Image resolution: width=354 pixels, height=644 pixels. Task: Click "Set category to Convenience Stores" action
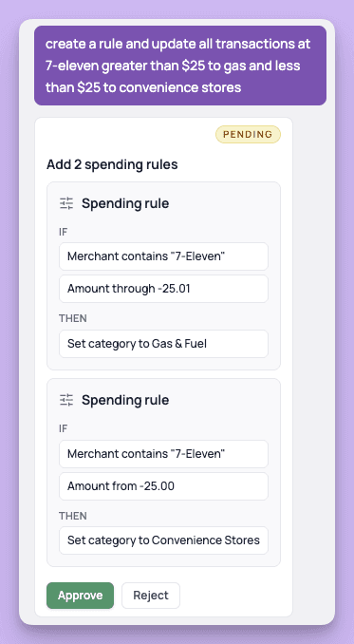point(163,540)
